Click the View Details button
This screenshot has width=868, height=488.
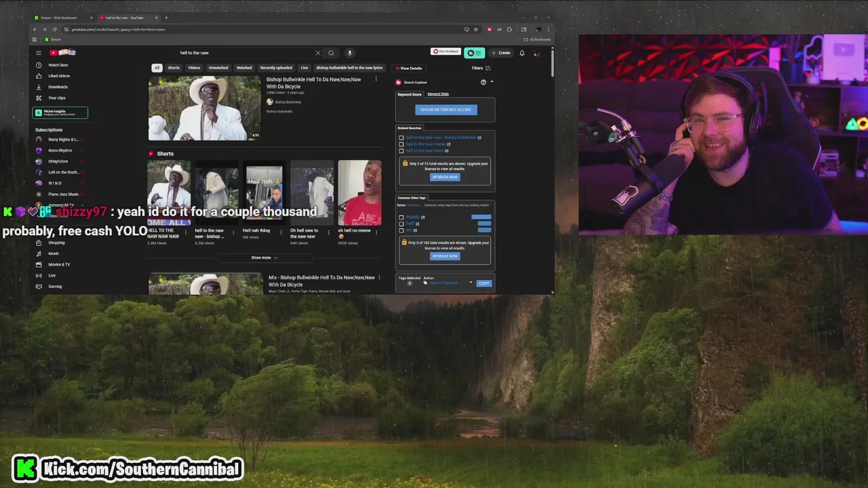point(409,68)
